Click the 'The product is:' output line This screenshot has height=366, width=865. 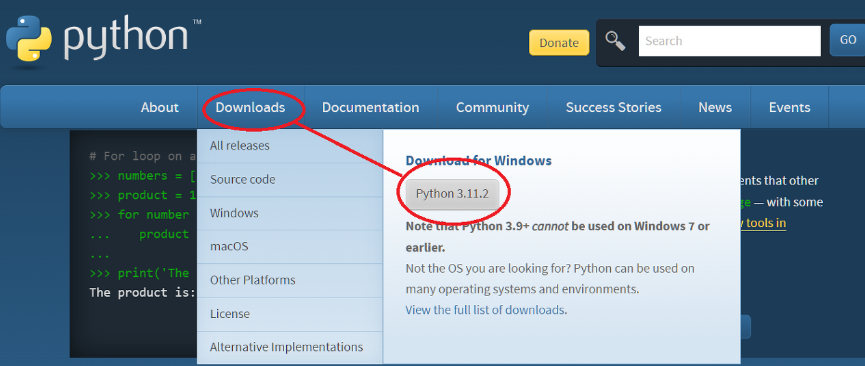tap(142, 292)
